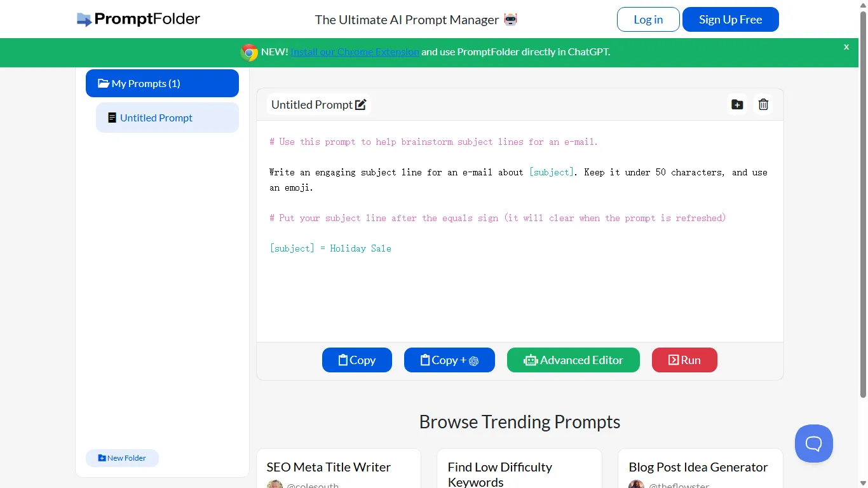The height and width of the screenshot is (488, 868).
Task: Click the clipboard icon on the Copy button
Action: tap(342, 360)
